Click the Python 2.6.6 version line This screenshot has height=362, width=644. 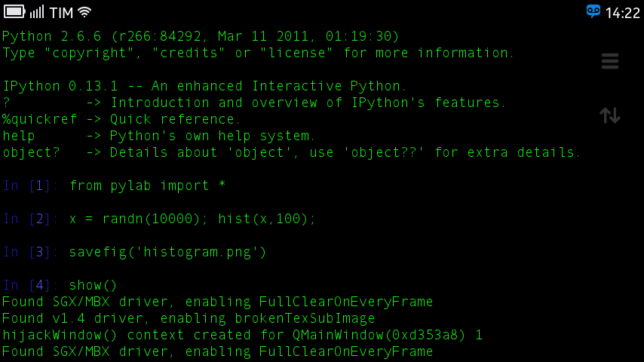(x=201, y=36)
